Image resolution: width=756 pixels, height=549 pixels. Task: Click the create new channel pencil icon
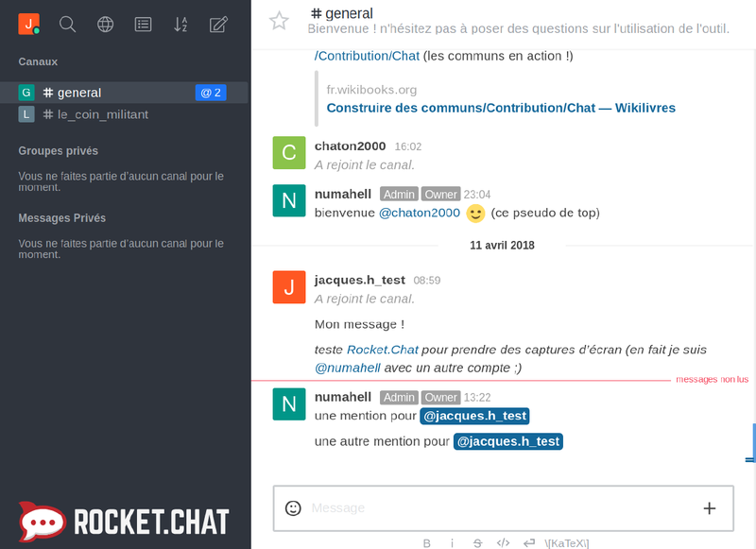pos(218,25)
